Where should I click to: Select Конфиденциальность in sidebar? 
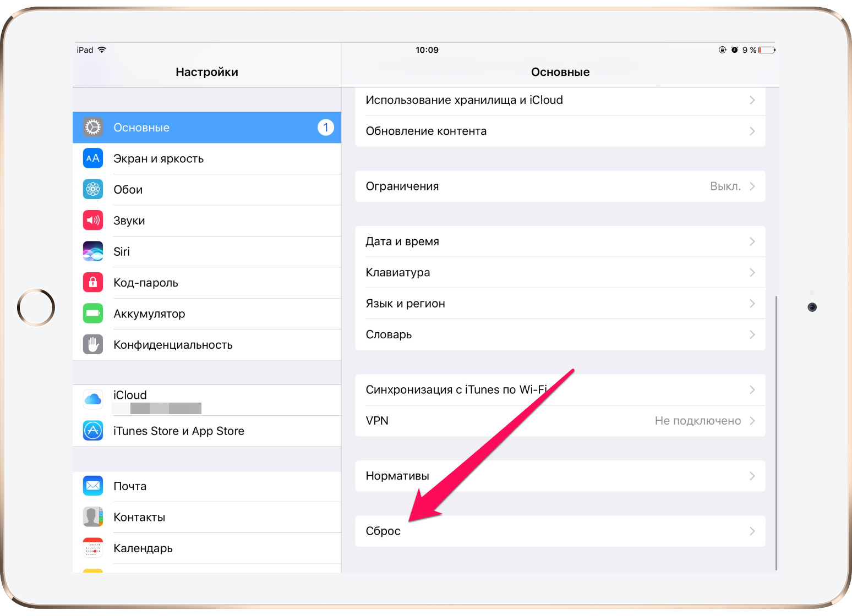point(207,345)
